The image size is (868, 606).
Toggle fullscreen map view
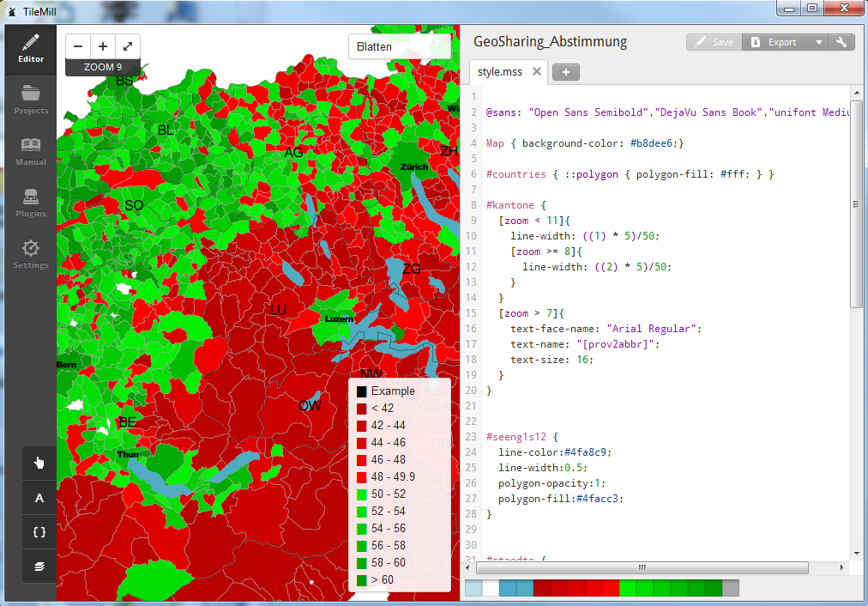pos(128,46)
